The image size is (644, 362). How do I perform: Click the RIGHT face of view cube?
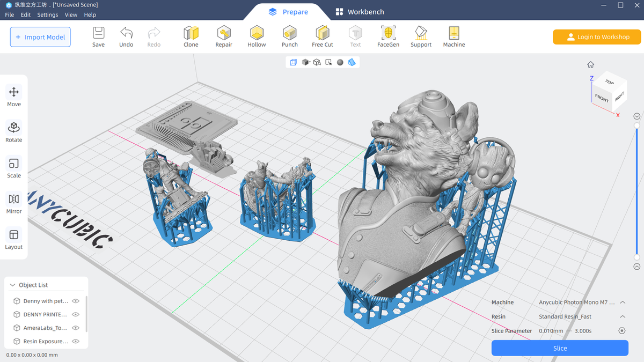coord(619,97)
